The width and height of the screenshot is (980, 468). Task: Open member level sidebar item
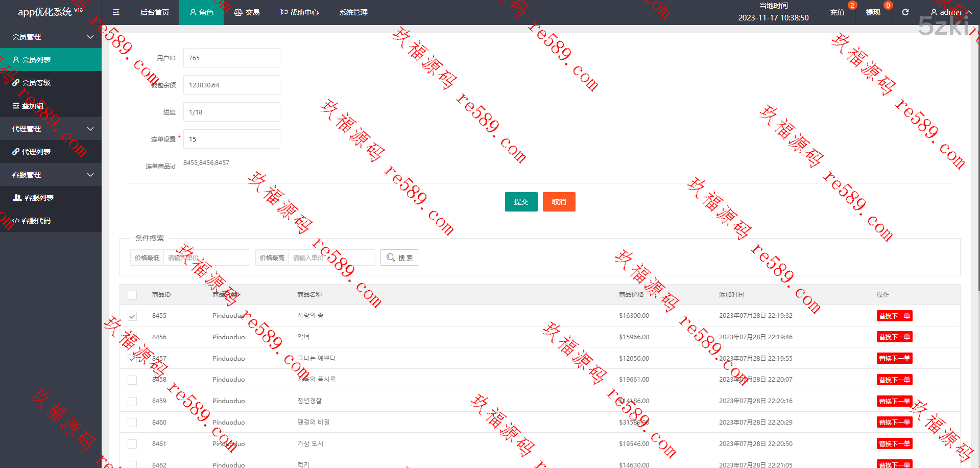[36, 83]
